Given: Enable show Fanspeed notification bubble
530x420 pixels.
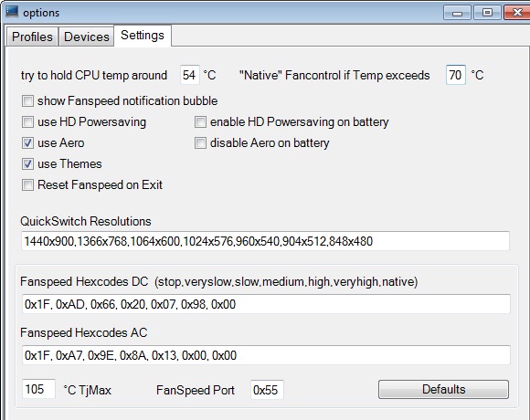Looking at the screenshot, I should [x=27, y=101].
